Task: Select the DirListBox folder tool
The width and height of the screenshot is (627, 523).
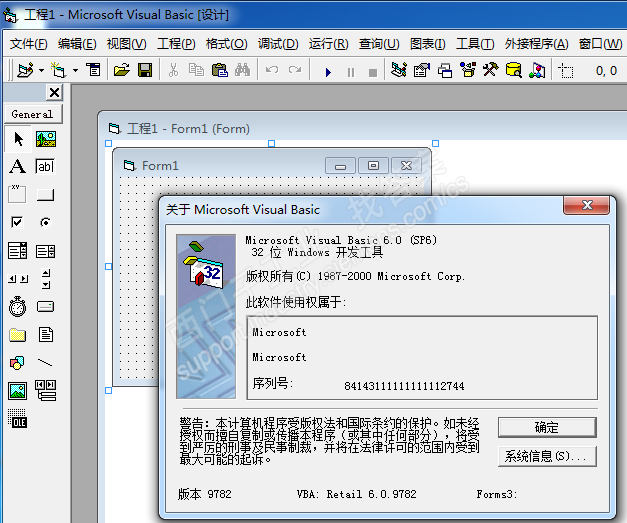Action: tap(18, 335)
